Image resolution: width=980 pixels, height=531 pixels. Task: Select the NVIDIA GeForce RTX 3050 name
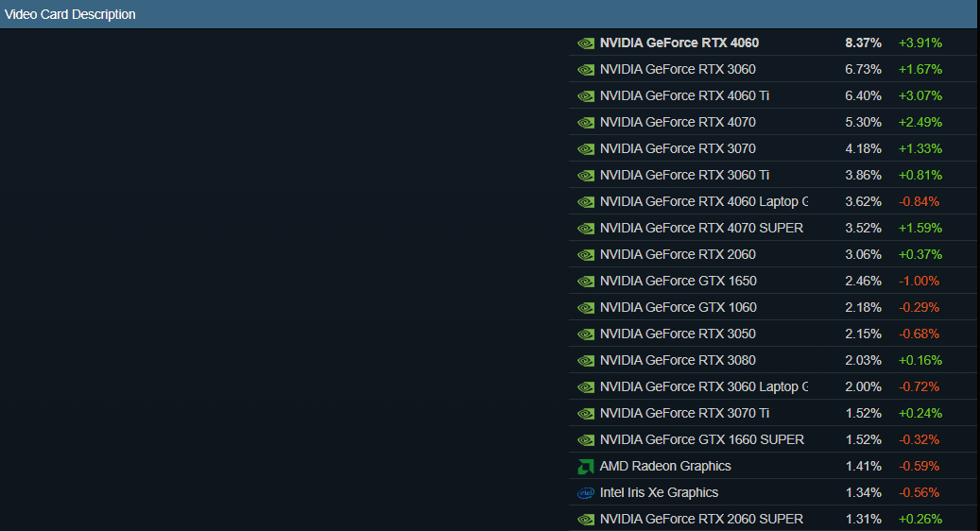pyautogui.click(x=678, y=334)
